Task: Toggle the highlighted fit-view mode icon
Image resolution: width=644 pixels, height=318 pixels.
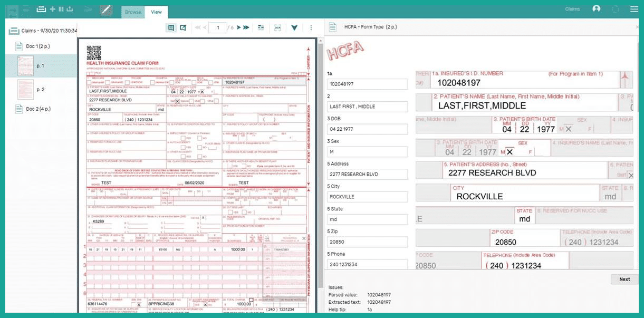Action: 171,27
